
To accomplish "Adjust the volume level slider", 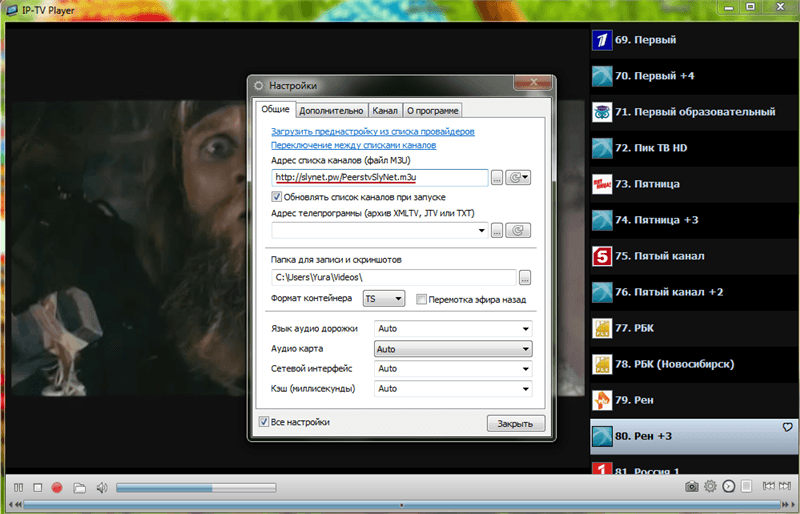I will pos(196,488).
